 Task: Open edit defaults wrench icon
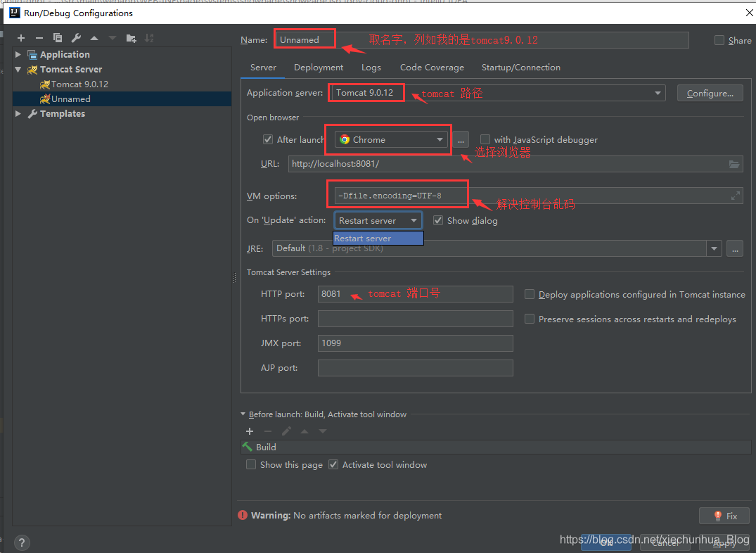point(76,38)
